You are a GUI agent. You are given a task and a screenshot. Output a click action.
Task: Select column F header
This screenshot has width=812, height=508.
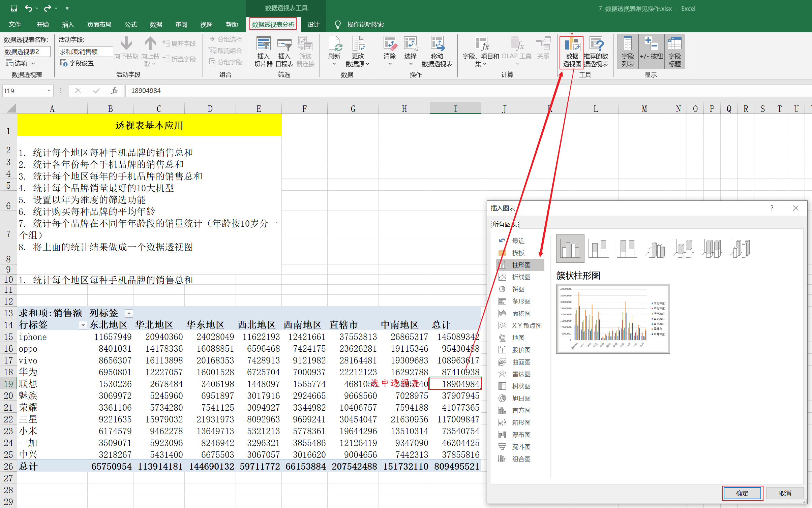pos(304,108)
